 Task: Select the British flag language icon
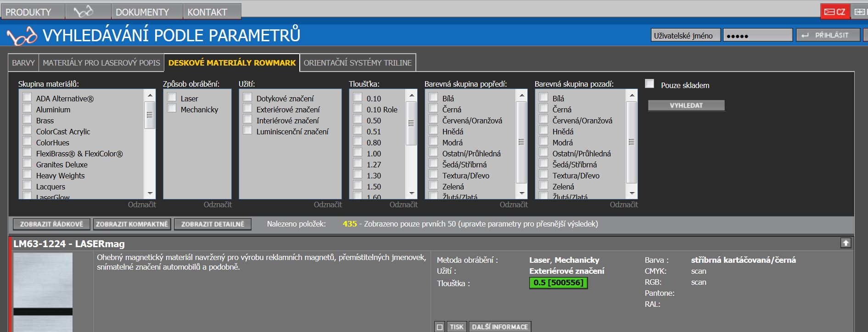click(860, 12)
